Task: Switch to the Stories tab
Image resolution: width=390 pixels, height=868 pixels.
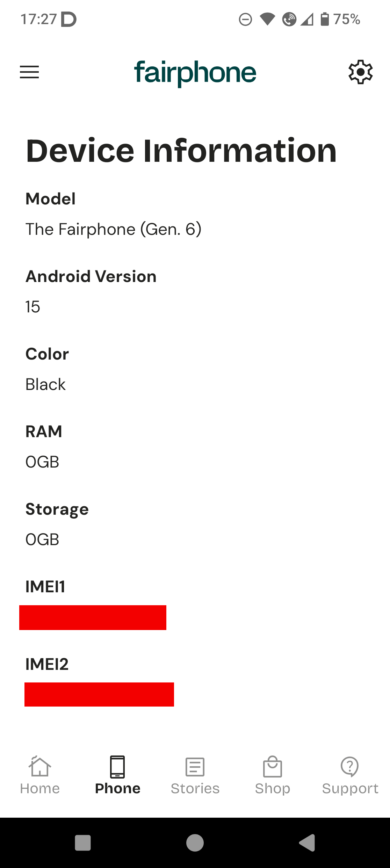Action: point(195,788)
